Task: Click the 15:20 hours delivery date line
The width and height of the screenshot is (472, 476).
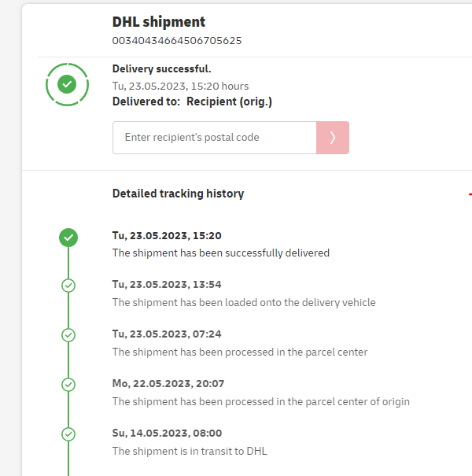Action: coord(180,86)
